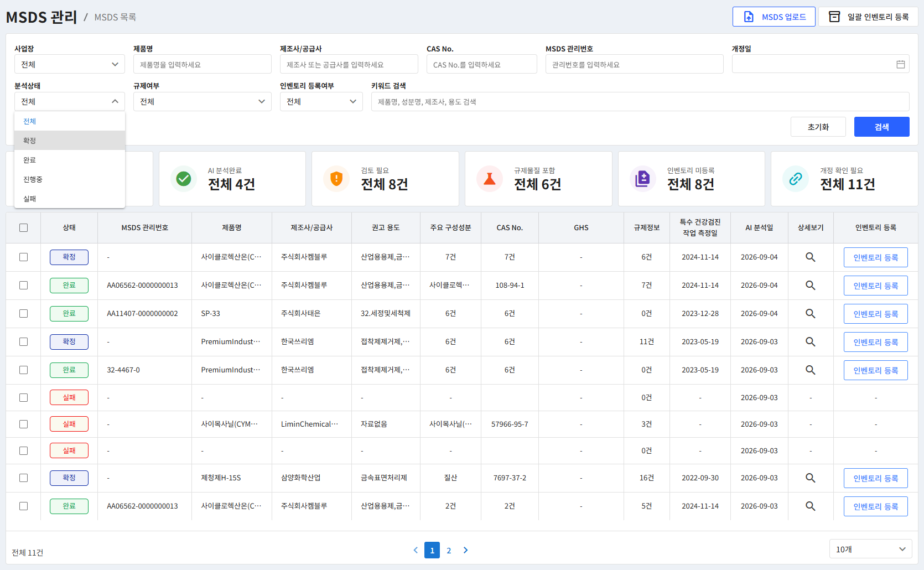Open the 사업장 dropdown
The image size is (924, 570).
point(70,64)
